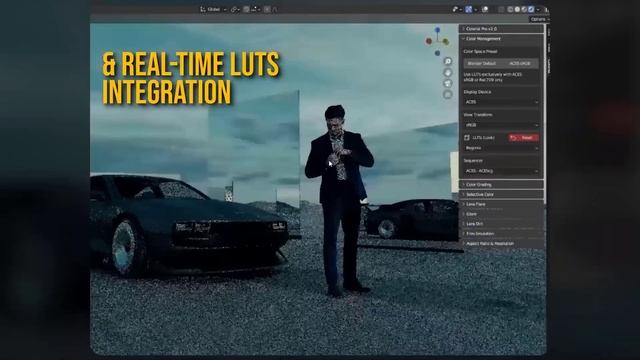Open the snapping options dropdown
The height and width of the screenshot is (360, 640).
pos(256,9)
